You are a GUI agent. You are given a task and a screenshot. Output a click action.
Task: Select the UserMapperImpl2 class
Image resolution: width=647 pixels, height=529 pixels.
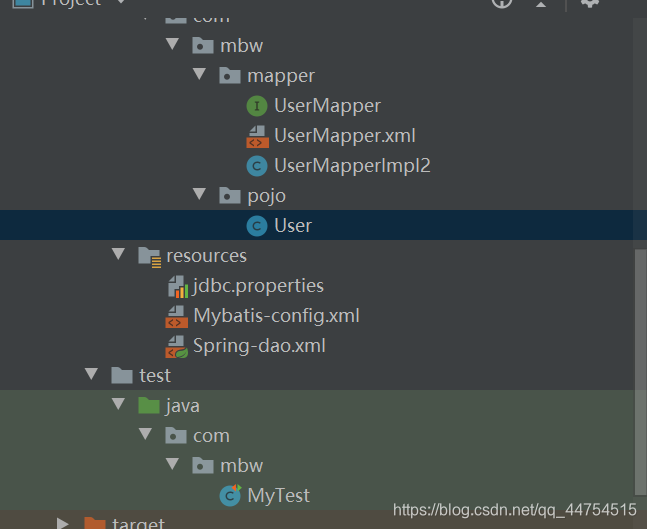(352, 166)
